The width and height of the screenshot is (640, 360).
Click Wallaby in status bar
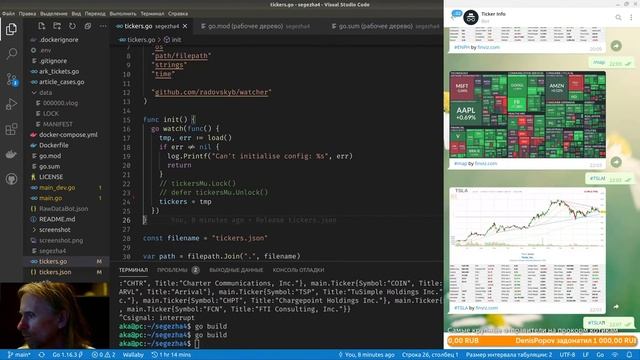[133, 355]
